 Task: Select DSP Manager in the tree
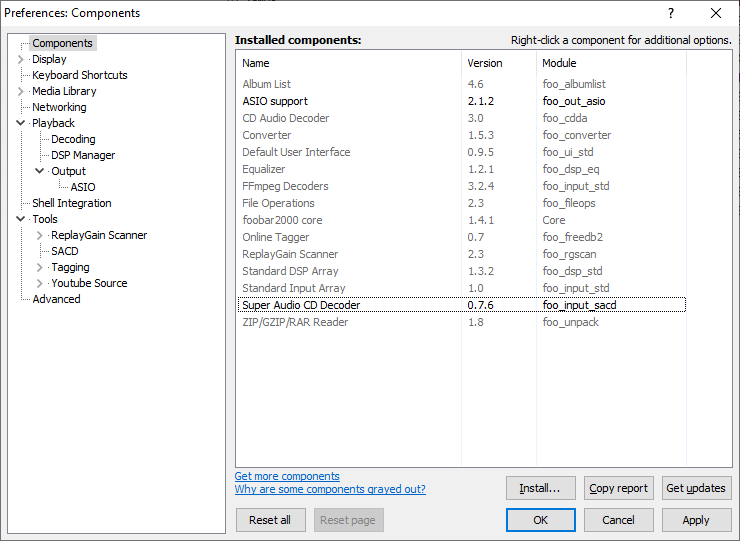click(83, 155)
